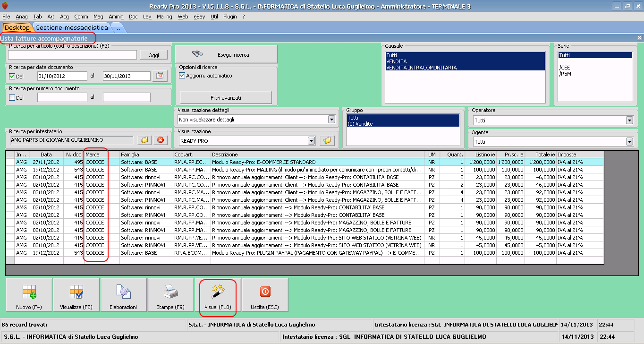Select the row E-COMMERCE STANDARD dated 27/11/2012
644x344 pixels.
[305, 162]
